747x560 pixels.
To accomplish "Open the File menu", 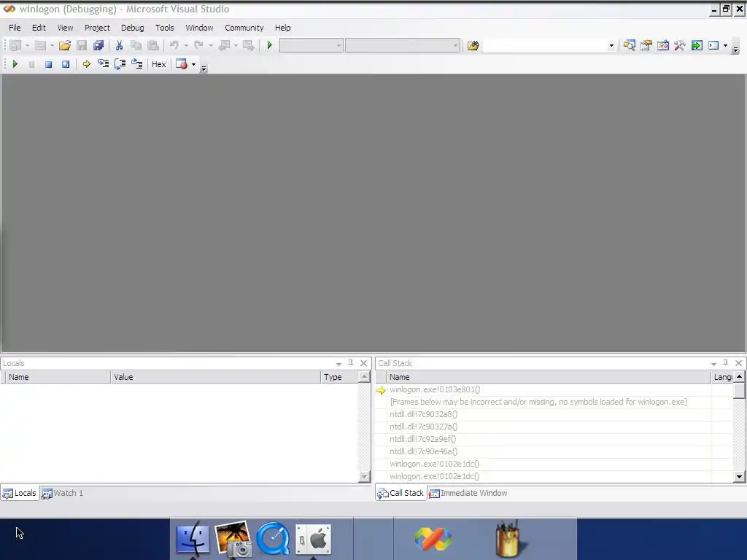I will click(15, 28).
